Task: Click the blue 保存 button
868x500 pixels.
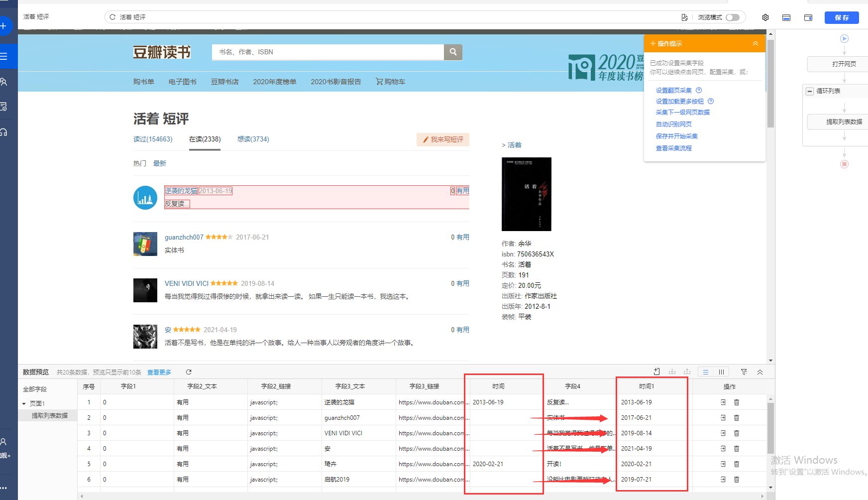Action: click(x=842, y=17)
